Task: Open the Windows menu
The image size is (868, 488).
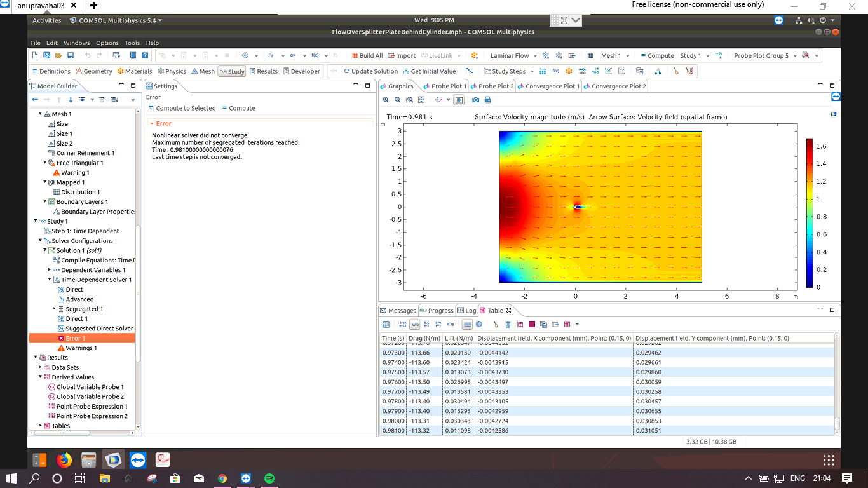Action: (x=76, y=43)
